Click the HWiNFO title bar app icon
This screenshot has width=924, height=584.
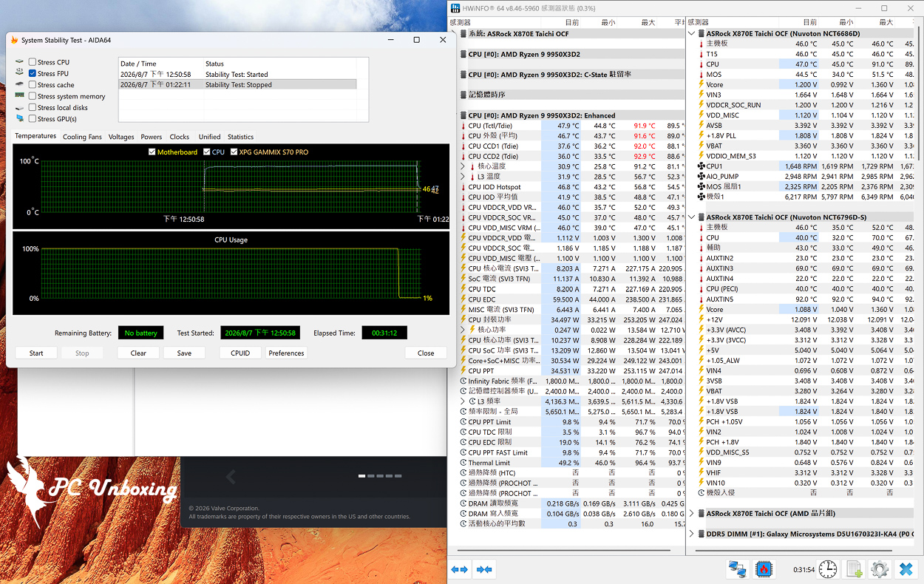click(x=455, y=8)
